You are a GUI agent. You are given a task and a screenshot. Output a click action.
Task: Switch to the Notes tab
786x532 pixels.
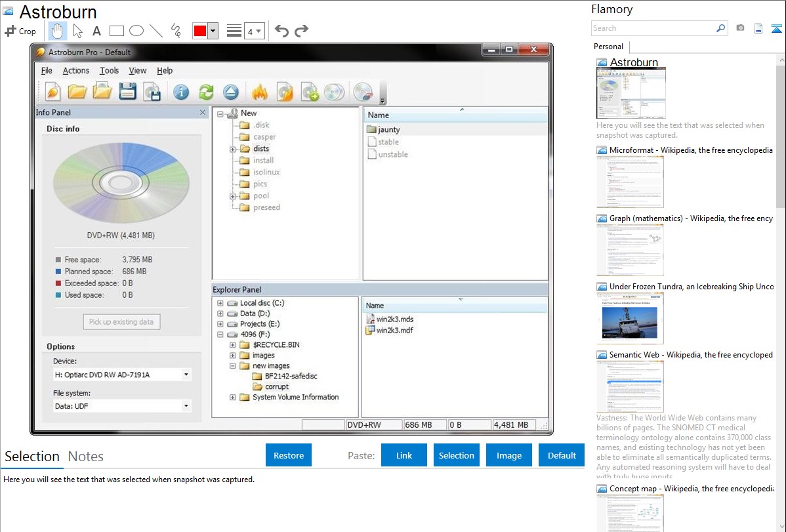point(86,457)
